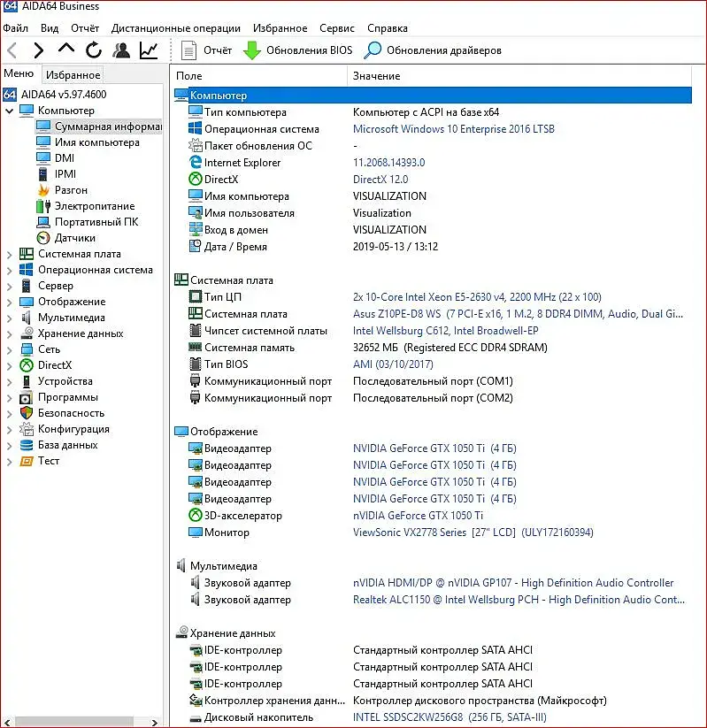
Task: Click the 3D-акселератор Xbox-style icon
Action: tap(195, 515)
